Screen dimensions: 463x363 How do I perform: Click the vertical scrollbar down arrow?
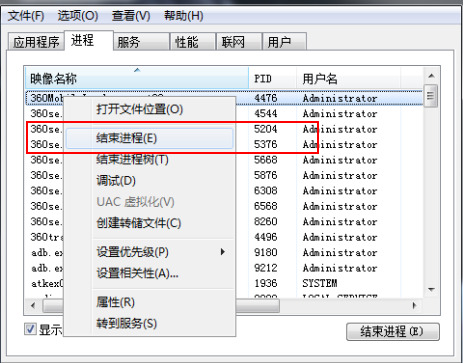pyautogui.click(x=431, y=289)
